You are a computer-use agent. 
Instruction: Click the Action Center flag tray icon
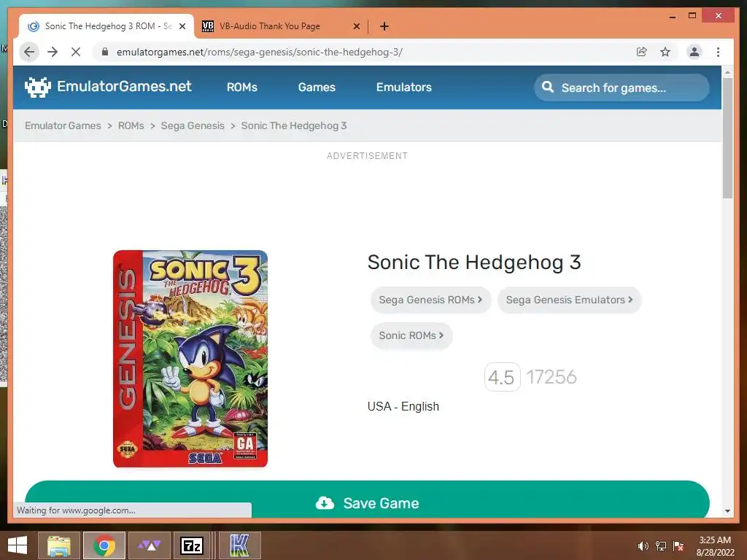coord(678,545)
